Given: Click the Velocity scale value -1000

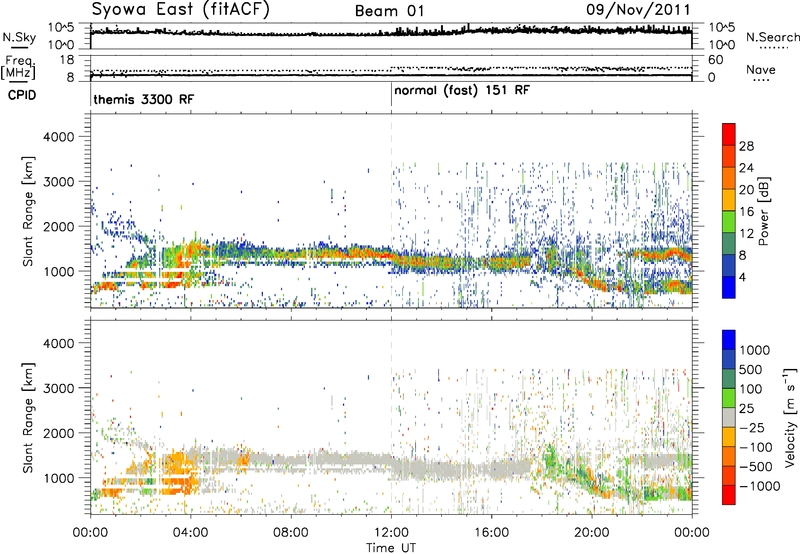Looking at the screenshot, I should click(760, 486).
